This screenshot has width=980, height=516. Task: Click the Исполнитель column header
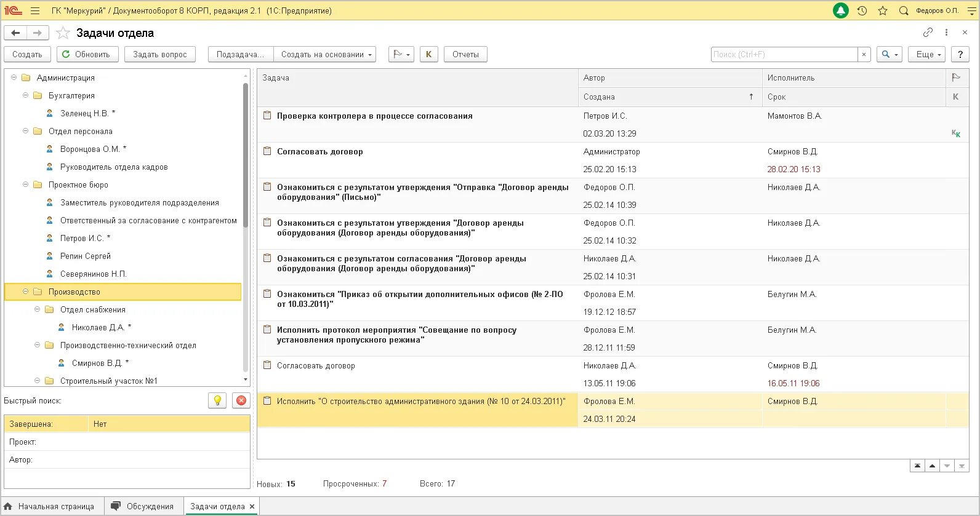coord(854,77)
